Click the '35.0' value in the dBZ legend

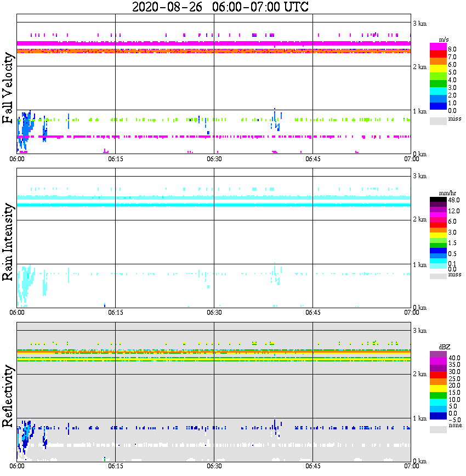(454, 365)
